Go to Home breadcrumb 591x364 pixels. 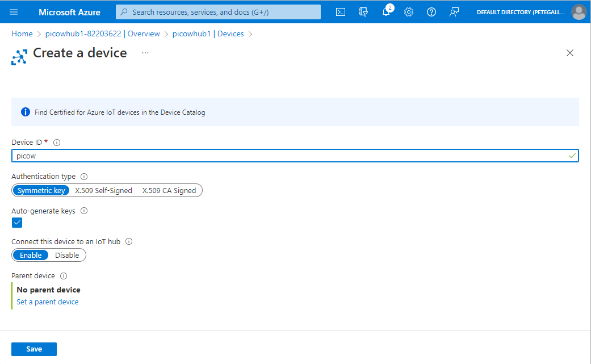(x=22, y=34)
